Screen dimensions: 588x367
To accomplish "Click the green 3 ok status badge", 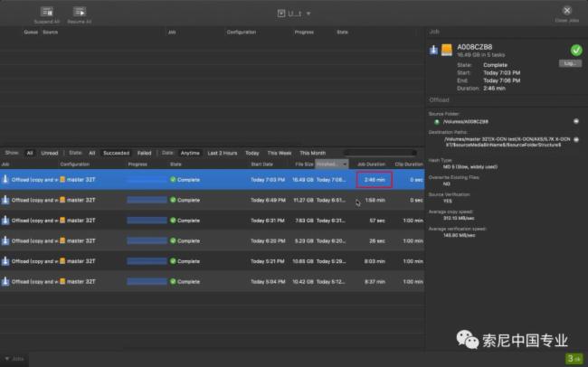I will pos(574,358).
